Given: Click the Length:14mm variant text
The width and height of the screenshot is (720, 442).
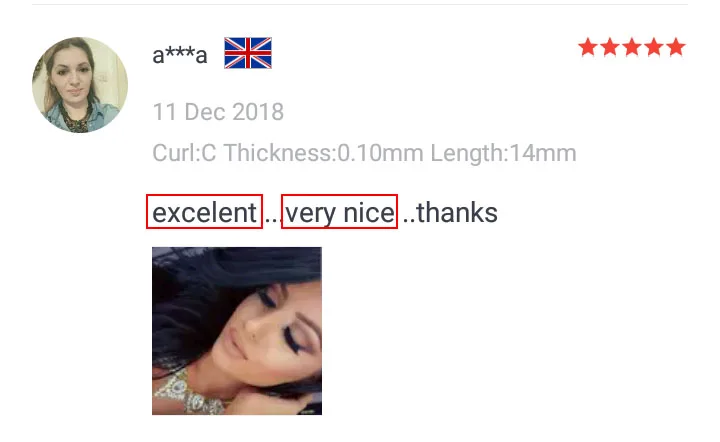Looking at the screenshot, I should tap(503, 153).
